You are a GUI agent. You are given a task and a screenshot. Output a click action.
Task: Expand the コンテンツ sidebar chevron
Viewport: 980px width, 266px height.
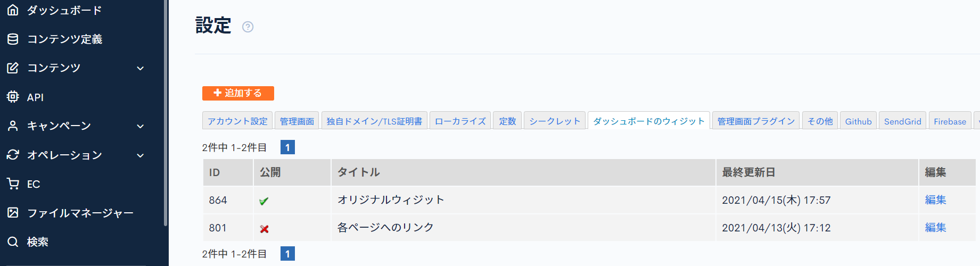coord(141,68)
